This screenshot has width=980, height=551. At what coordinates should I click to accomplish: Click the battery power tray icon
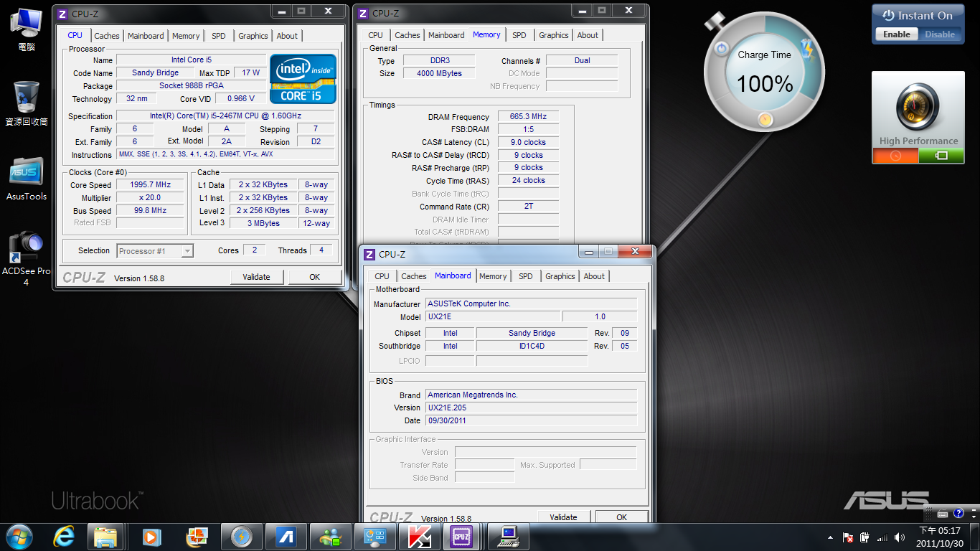click(864, 537)
